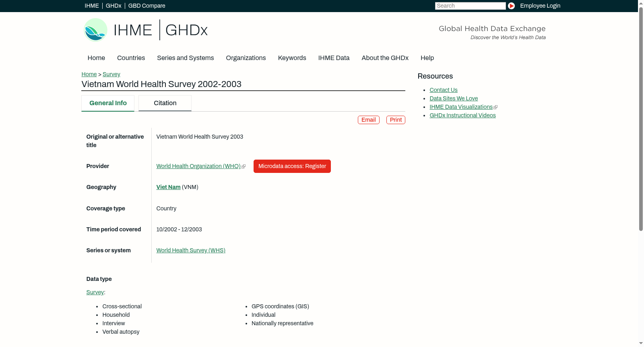The image size is (644, 347).
Task: Select the General Info tab
Action: click(x=108, y=103)
